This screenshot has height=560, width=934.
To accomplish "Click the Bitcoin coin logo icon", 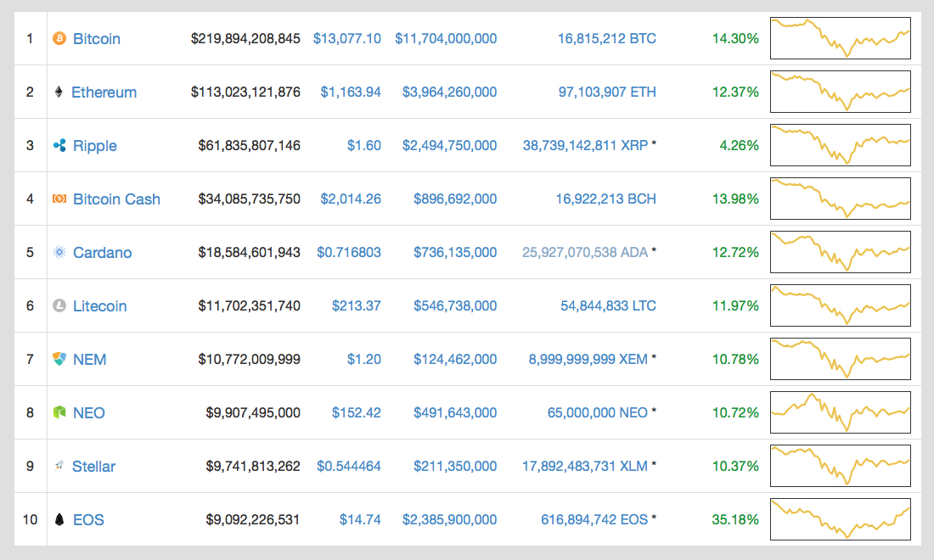I will click(59, 39).
